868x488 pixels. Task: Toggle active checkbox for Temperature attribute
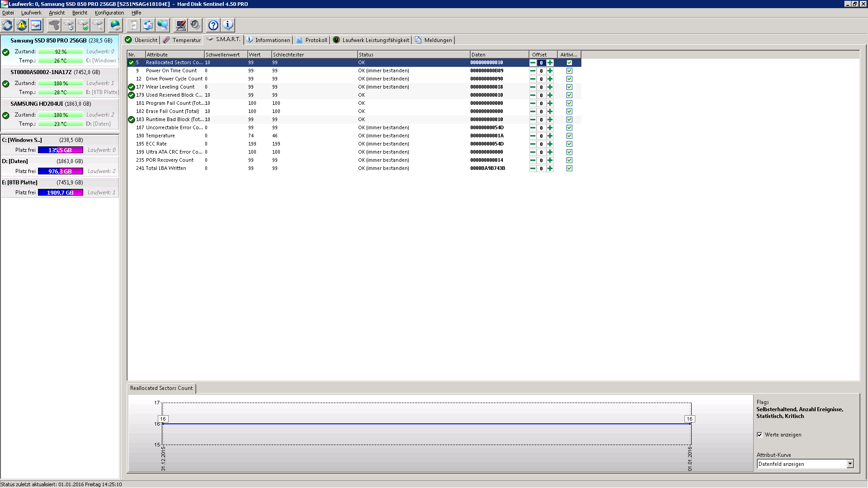[569, 136]
